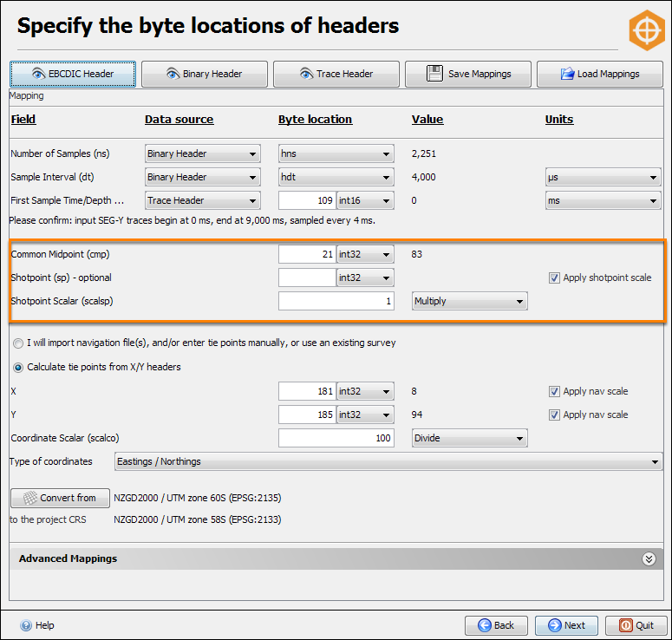672x640 pixels.
Task: Click Coordinate Scalar field 100
Action: point(336,438)
